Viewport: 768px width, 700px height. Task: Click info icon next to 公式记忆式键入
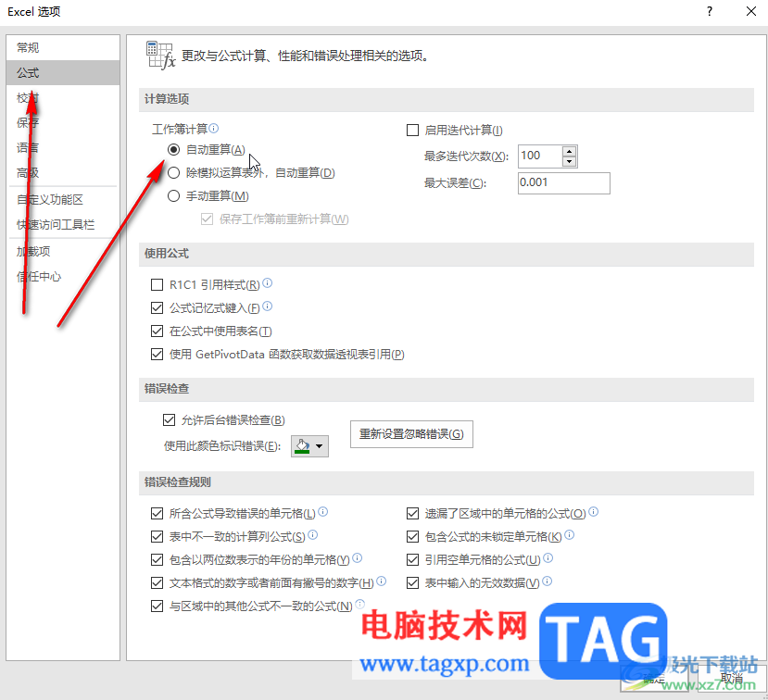pos(267,306)
